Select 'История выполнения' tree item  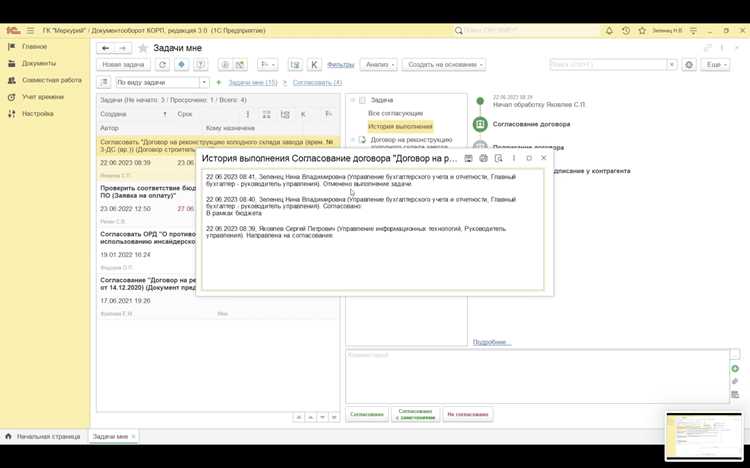tap(400, 127)
